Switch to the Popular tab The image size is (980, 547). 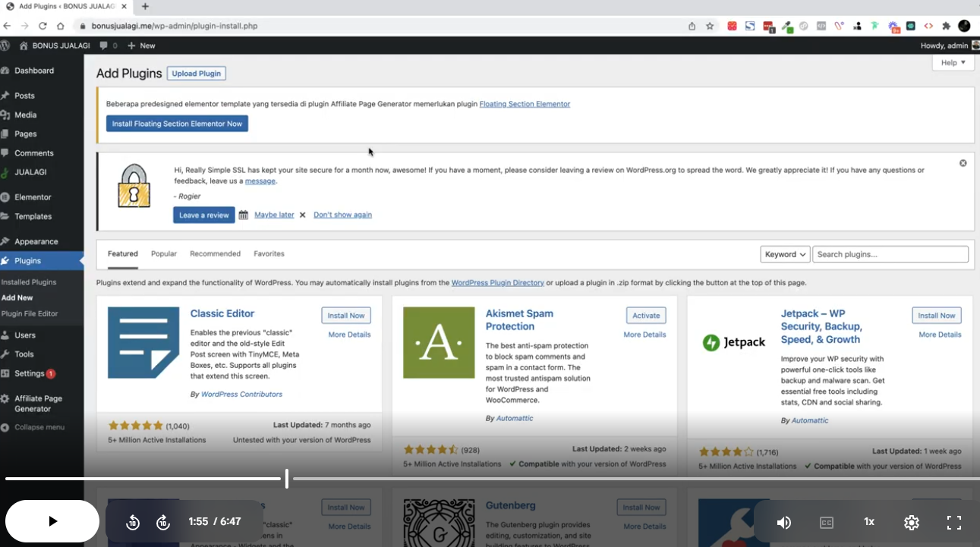(164, 253)
